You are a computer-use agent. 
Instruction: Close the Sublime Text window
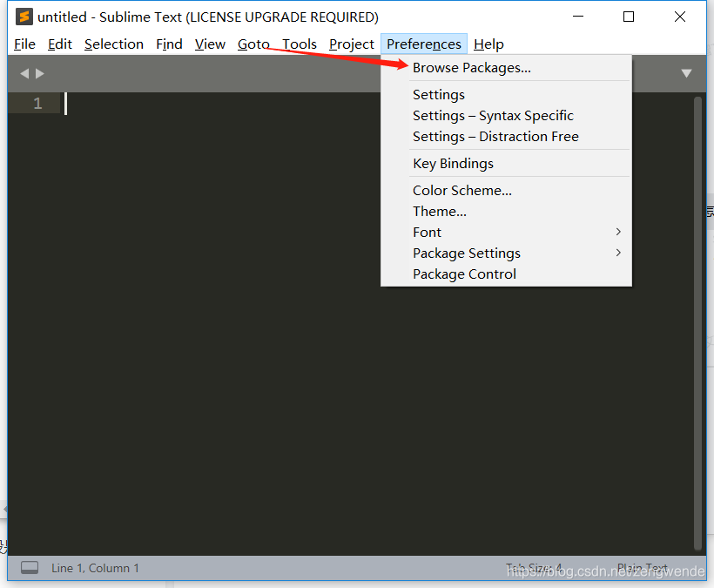tap(680, 17)
